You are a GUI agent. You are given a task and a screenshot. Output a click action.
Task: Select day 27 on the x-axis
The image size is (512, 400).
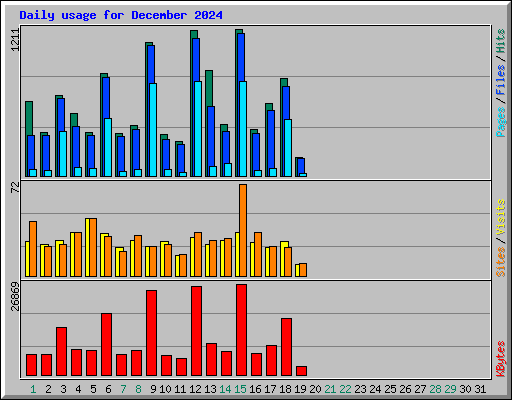tap(420, 389)
